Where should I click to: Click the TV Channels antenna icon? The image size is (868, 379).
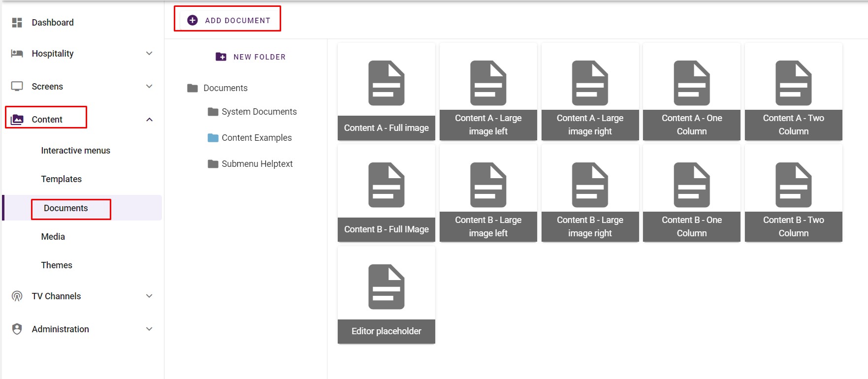click(x=17, y=296)
